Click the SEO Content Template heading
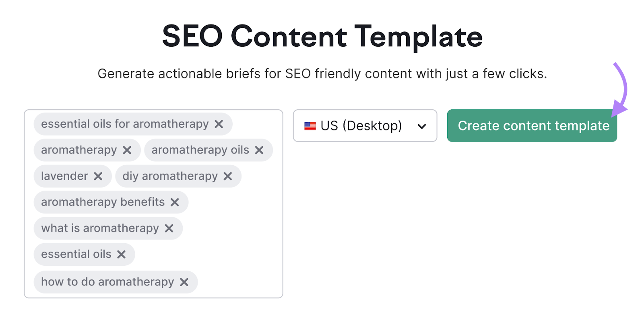The image size is (644, 322). click(x=322, y=36)
